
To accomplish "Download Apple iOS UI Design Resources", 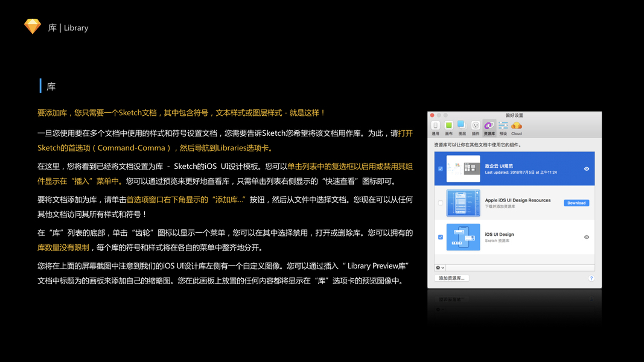I will (576, 203).
